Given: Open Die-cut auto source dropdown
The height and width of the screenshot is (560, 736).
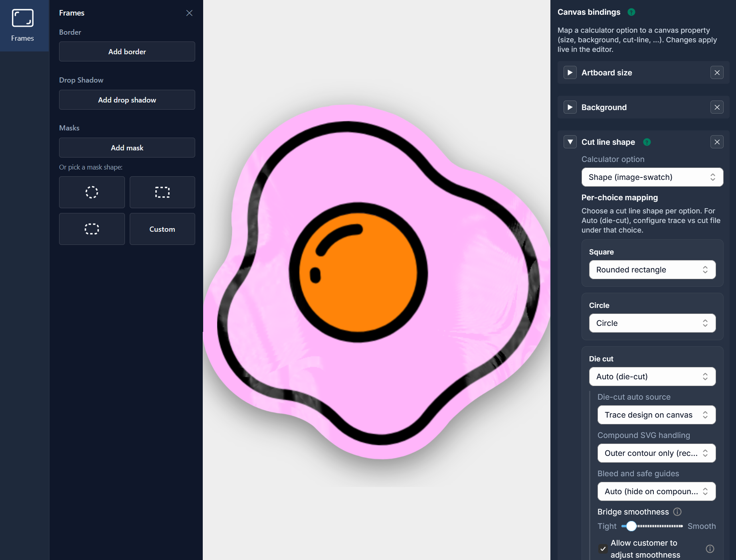Looking at the screenshot, I should tap(657, 415).
